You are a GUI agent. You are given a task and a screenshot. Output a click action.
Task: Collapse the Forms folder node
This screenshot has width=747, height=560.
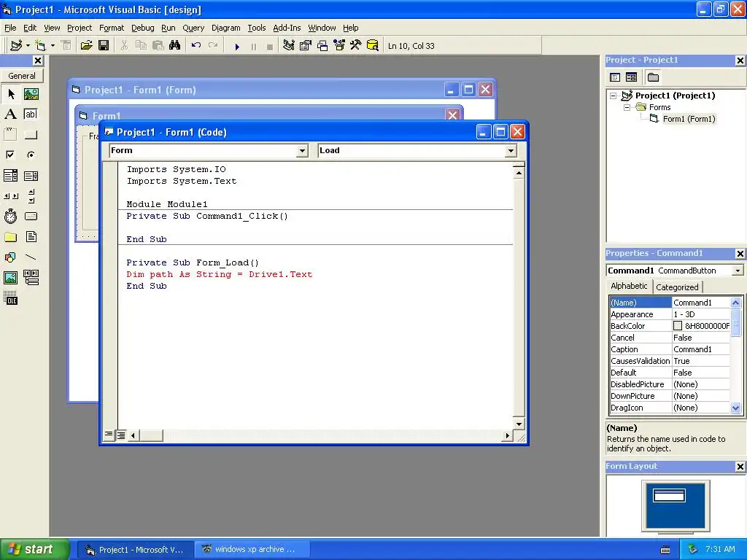pyautogui.click(x=627, y=108)
